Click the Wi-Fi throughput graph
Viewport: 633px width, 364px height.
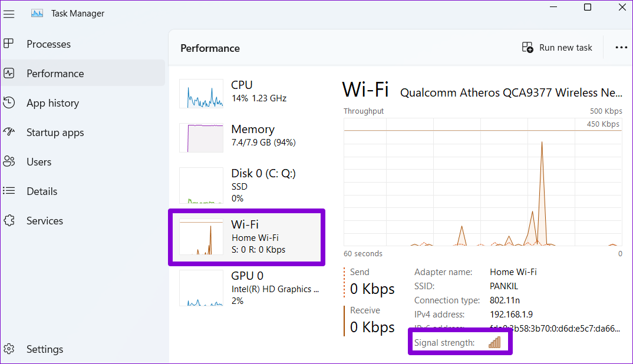click(483, 182)
